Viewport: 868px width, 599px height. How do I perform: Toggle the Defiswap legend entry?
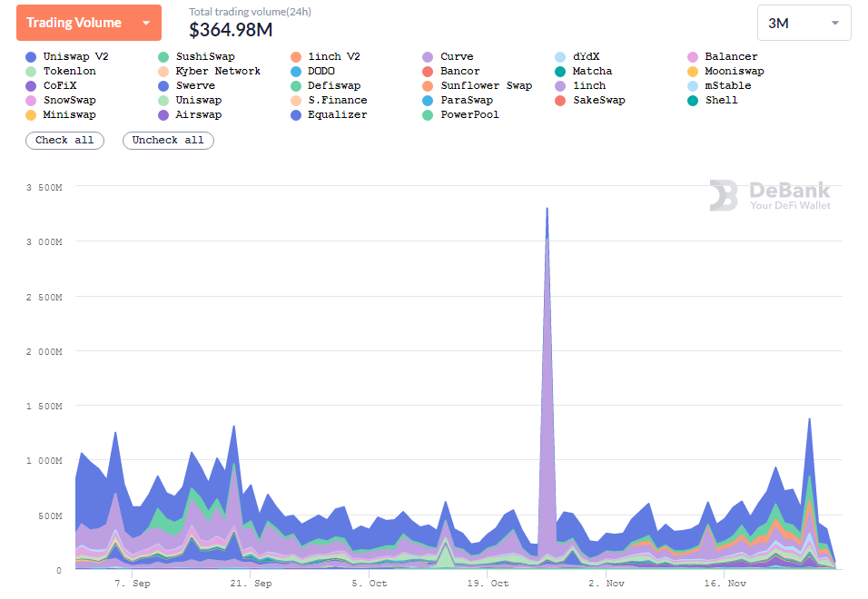tap(326, 85)
